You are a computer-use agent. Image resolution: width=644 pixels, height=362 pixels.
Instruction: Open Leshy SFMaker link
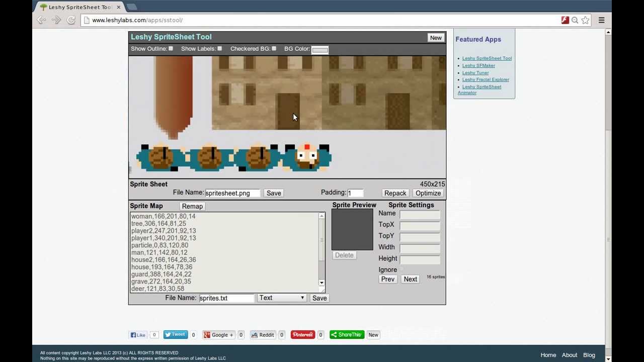[478, 65]
